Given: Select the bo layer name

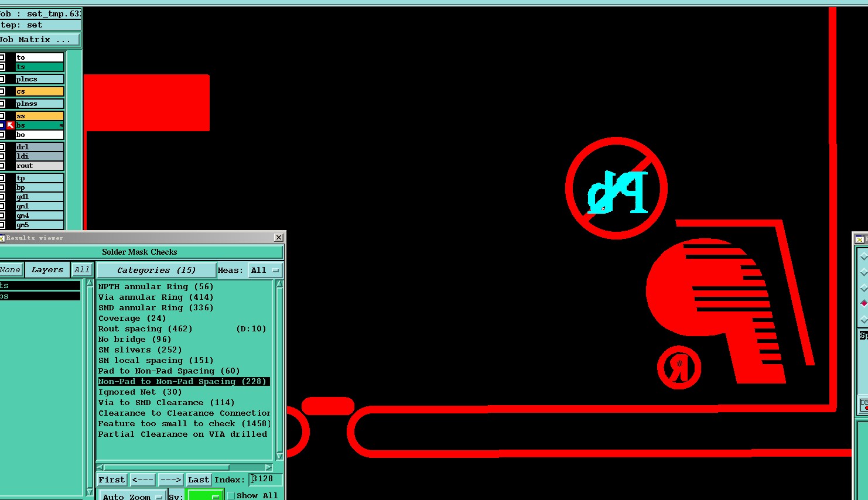Looking at the screenshot, I should click(x=39, y=135).
